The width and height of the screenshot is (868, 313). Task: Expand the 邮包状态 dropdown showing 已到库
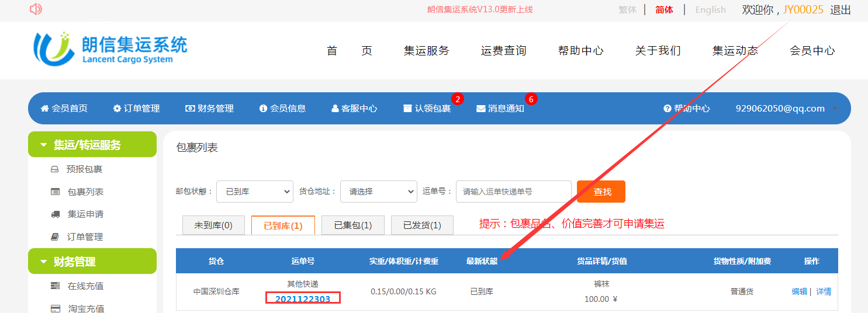[255, 192]
